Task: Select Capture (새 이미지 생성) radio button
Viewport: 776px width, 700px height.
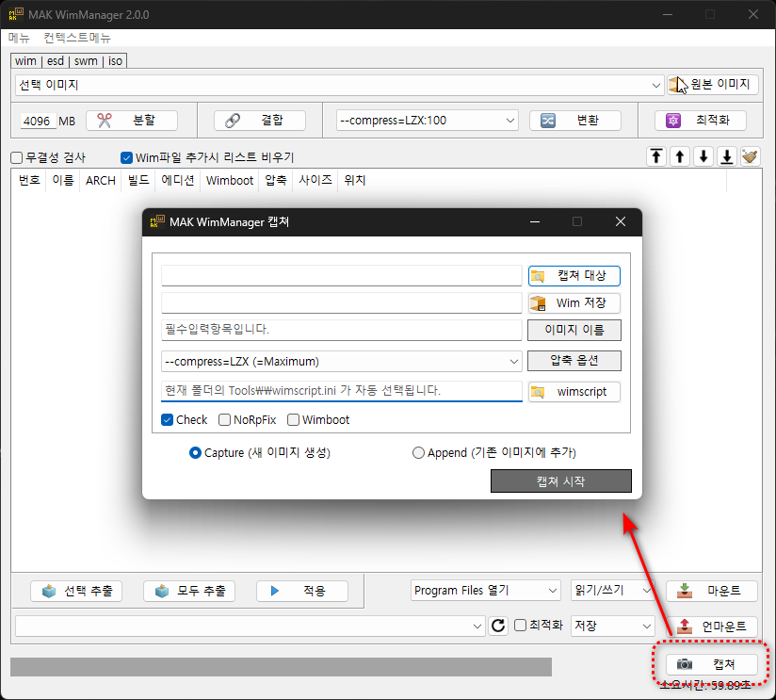Action: click(196, 453)
